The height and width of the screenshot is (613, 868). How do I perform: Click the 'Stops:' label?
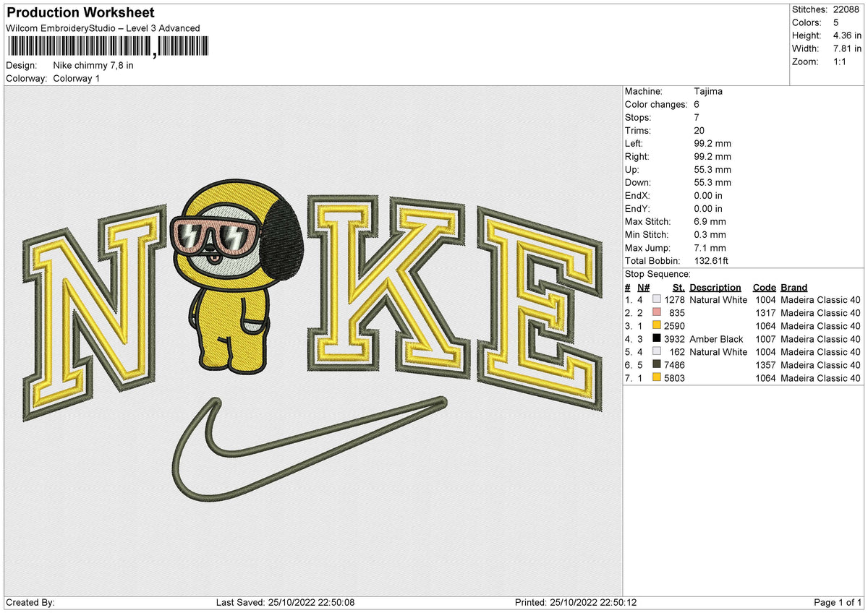point(638,117)
